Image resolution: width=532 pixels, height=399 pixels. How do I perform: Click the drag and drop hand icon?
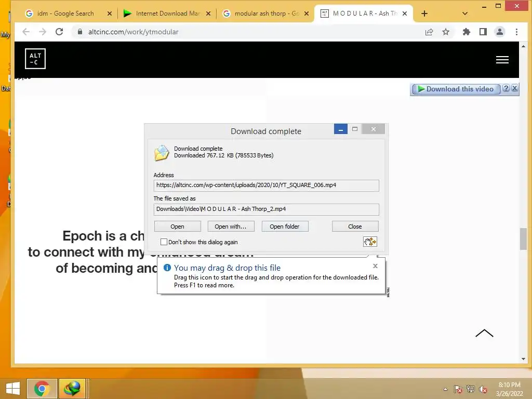[x=370, y=242]
